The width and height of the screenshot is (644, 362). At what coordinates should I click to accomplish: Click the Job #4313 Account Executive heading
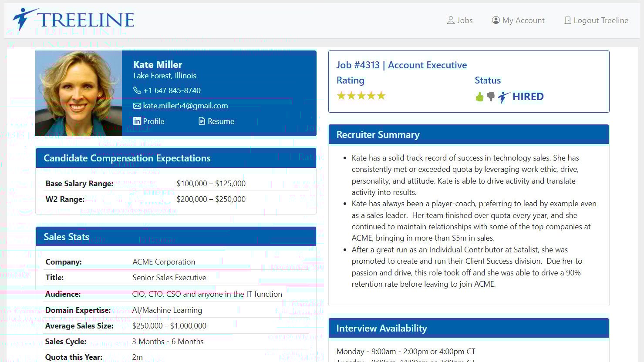click(x=401, y=65)
